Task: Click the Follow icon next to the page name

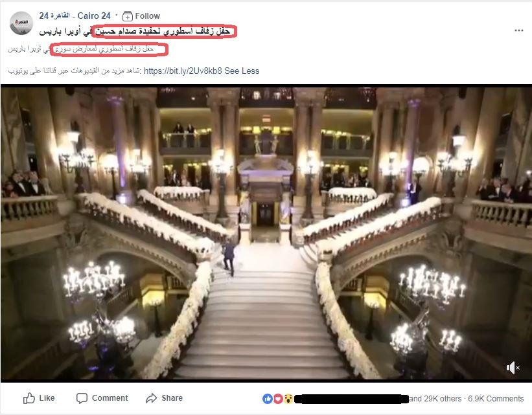Action: 127,16
